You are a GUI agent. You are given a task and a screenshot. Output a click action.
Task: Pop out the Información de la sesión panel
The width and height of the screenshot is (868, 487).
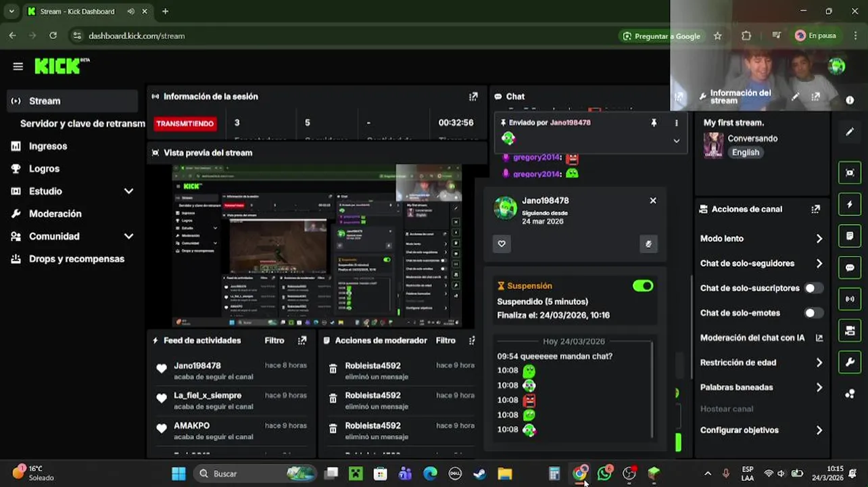473,97
